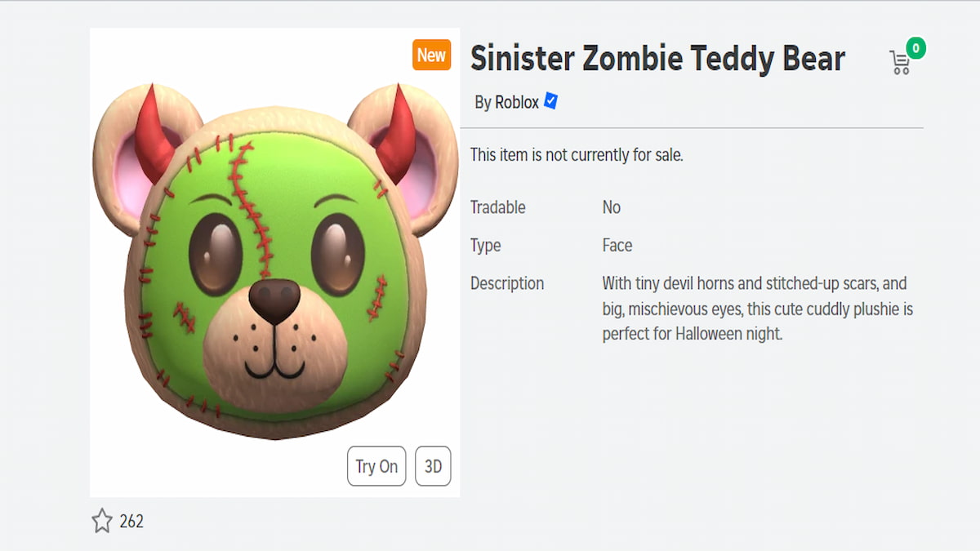Expand the item Description section
The height and width of the screenshot is (551, 980).
(x=506, y=283)
